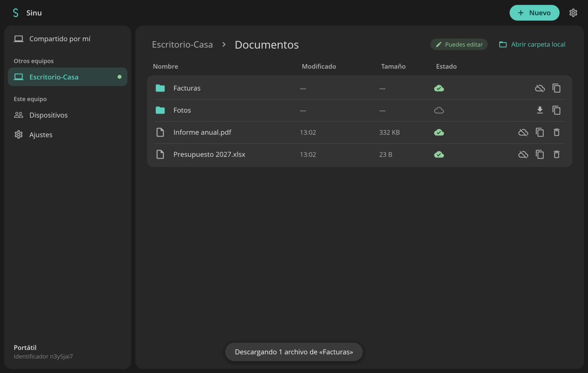This screenshot has height=373, width=588.
Task: Click the Modificado column header
Action: pos(319,66)
